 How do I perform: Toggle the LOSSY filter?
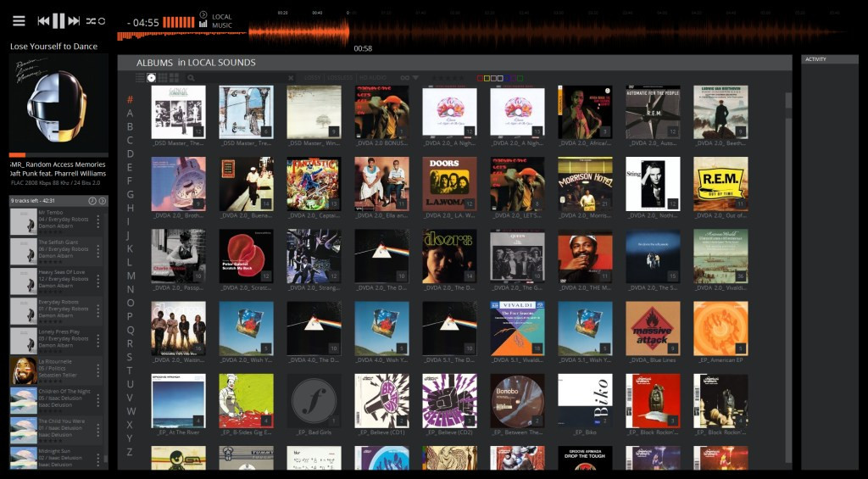point(312,78)
